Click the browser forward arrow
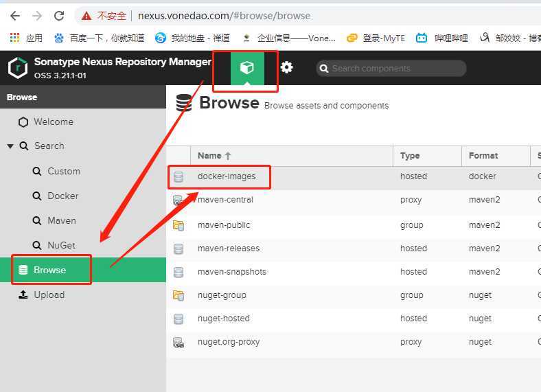The height and width of the screenshot is (392, 541). 36,16
